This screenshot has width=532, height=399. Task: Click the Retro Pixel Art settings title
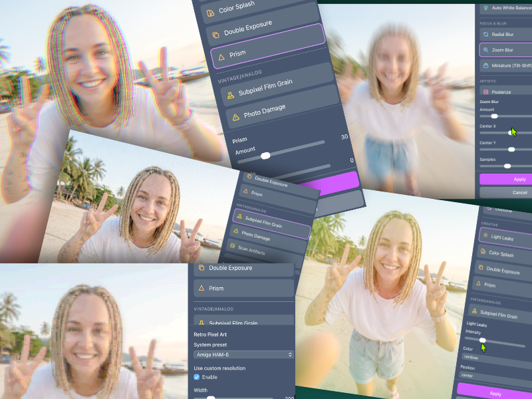210,334
